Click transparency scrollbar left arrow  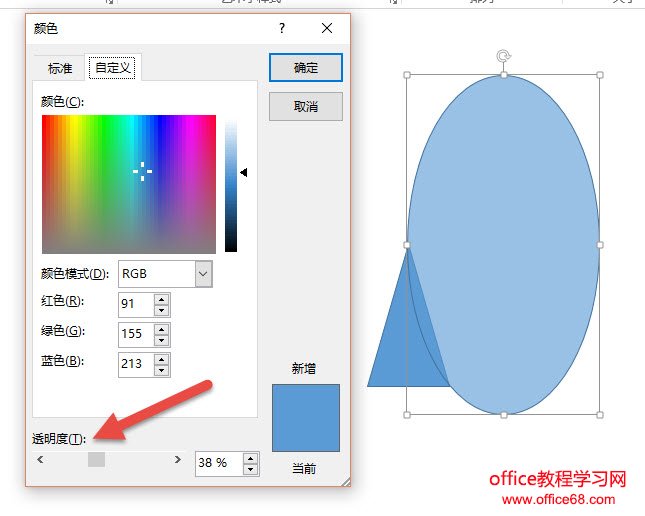click(40, 460)
